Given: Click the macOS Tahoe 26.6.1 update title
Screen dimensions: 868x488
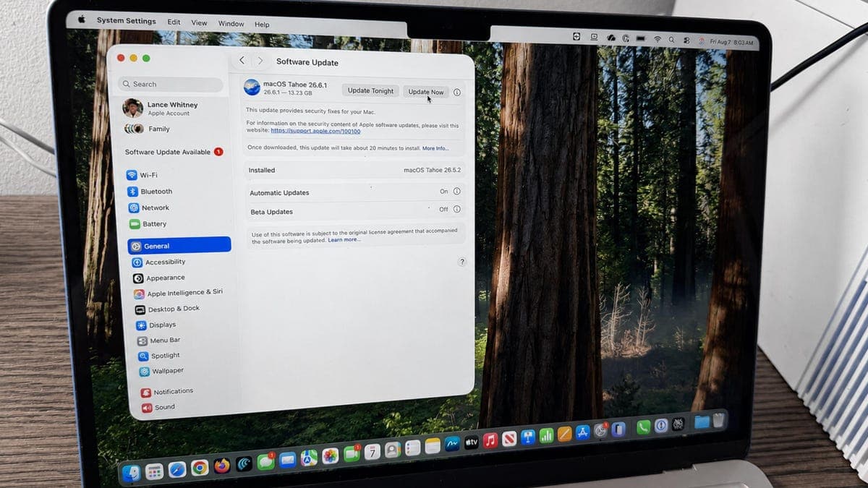Looking at the screenshot, I should [x=295, y=85].
